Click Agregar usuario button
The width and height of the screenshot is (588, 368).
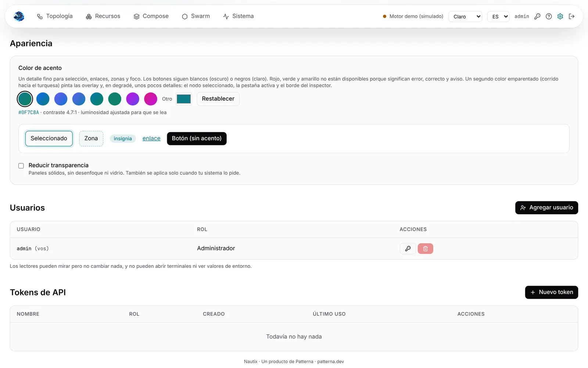(546, 208)
